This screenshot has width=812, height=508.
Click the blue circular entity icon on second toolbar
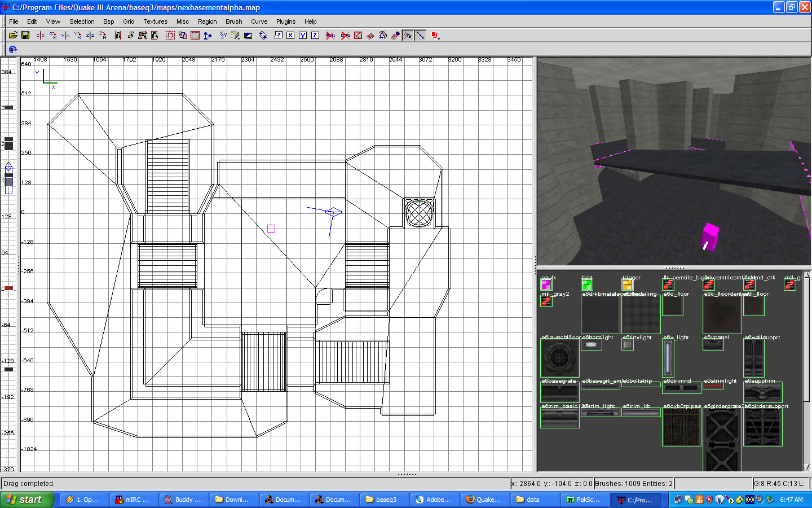coord(13,50)
